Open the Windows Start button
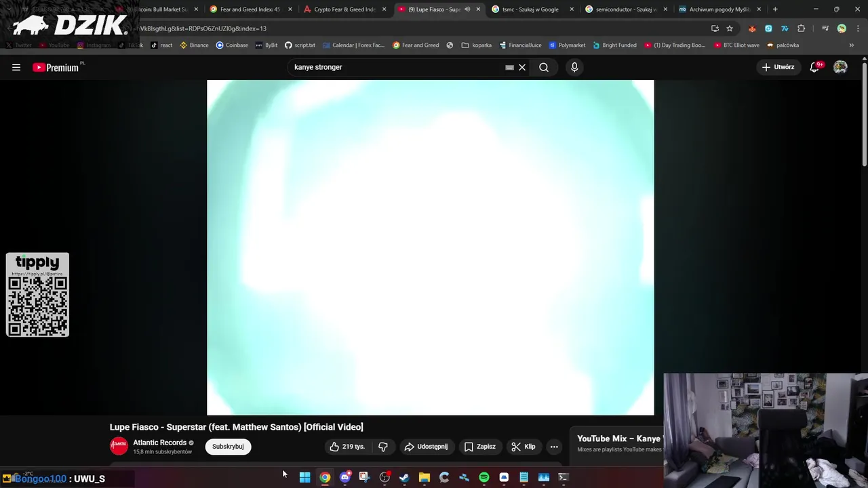The height and width of the screenshot is (488, 868). click(x=305, y=477)
